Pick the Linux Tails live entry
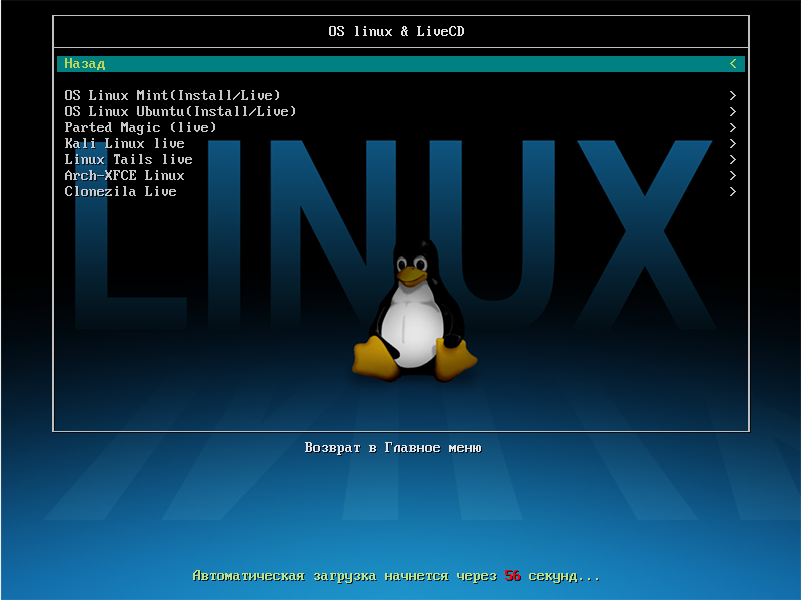Screen dimensions: 801x600 pos(128,160)
